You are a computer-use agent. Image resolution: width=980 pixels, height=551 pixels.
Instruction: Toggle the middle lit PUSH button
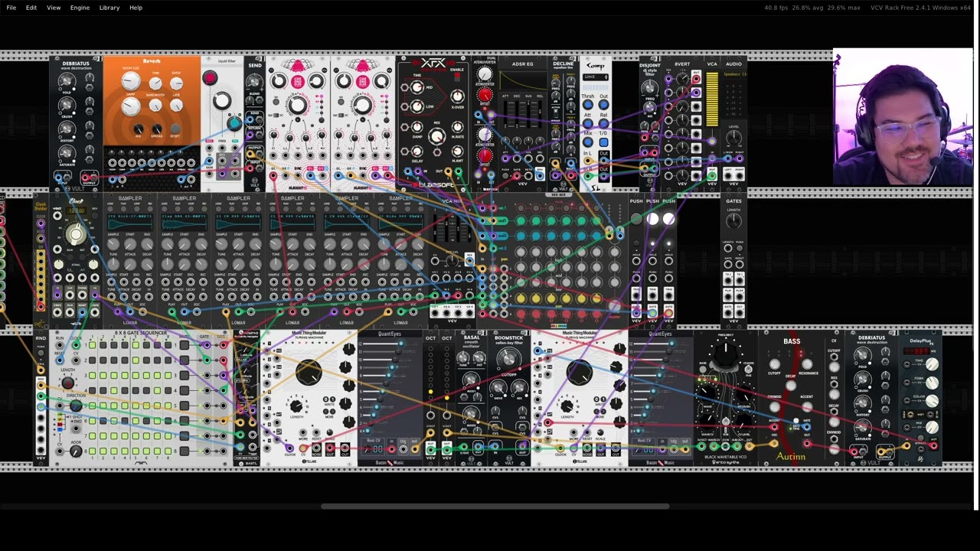[652, 219]
